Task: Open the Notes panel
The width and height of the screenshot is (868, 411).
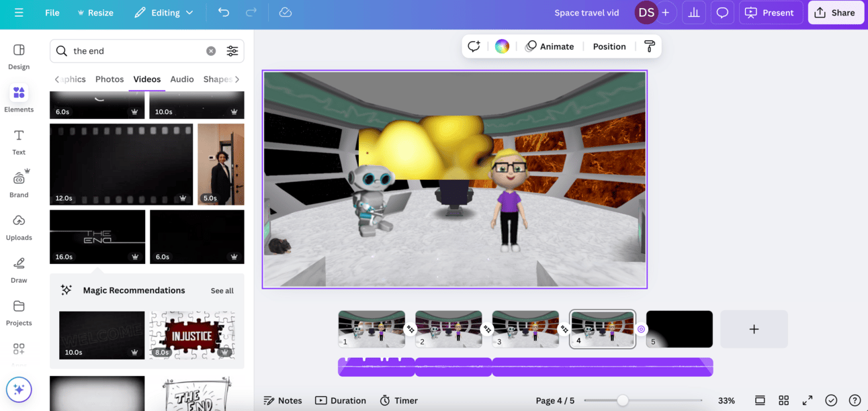Action: 283,400
